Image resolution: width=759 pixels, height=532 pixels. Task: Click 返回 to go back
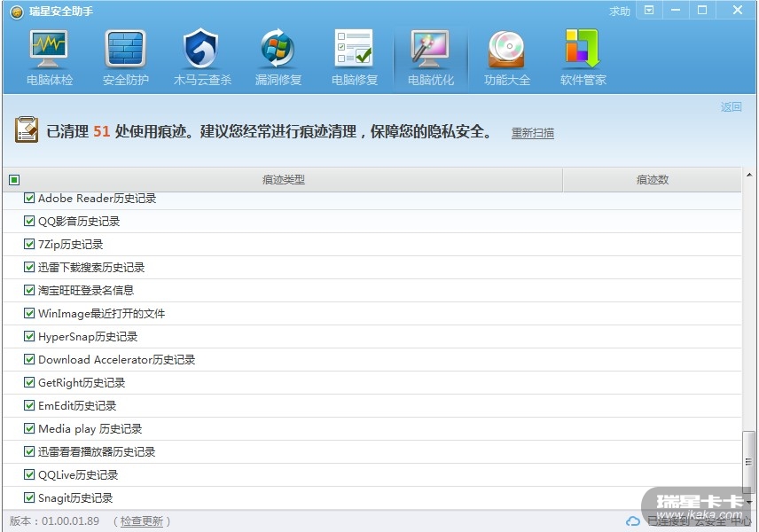(731, 106)
